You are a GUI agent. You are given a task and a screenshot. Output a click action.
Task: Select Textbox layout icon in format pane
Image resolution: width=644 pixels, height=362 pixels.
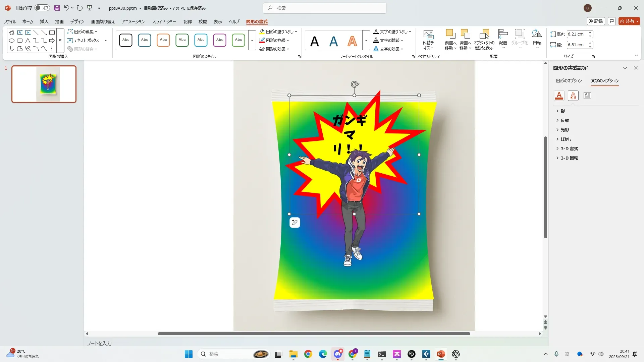click(x=587, y=96)
